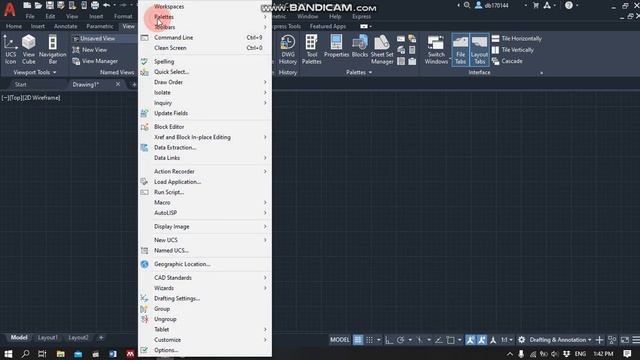
Task: Open Palettes submenu
Action: click(205, 17)
